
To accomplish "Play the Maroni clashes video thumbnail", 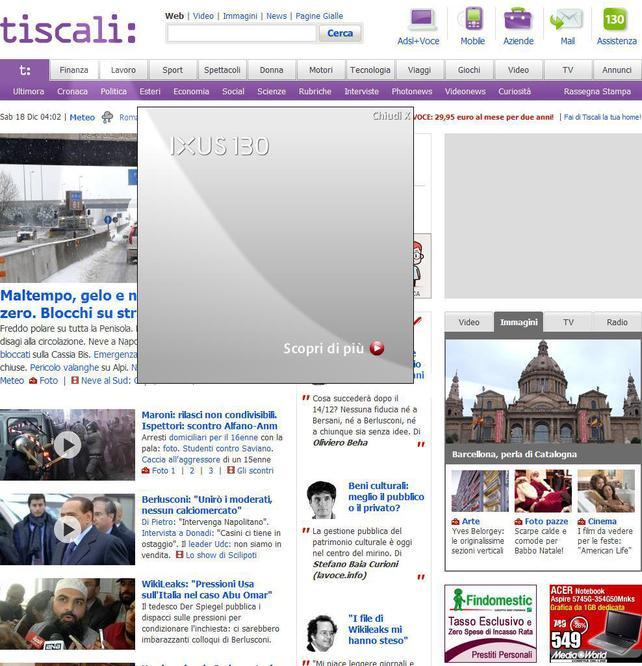I will pyautogui.click(x=67, y=445).
